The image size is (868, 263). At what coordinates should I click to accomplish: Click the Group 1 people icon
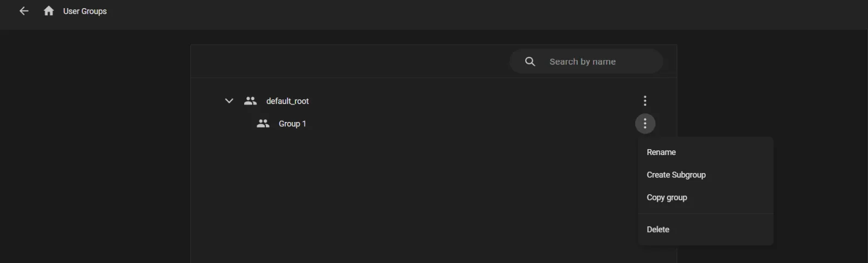tap(263, 124)
